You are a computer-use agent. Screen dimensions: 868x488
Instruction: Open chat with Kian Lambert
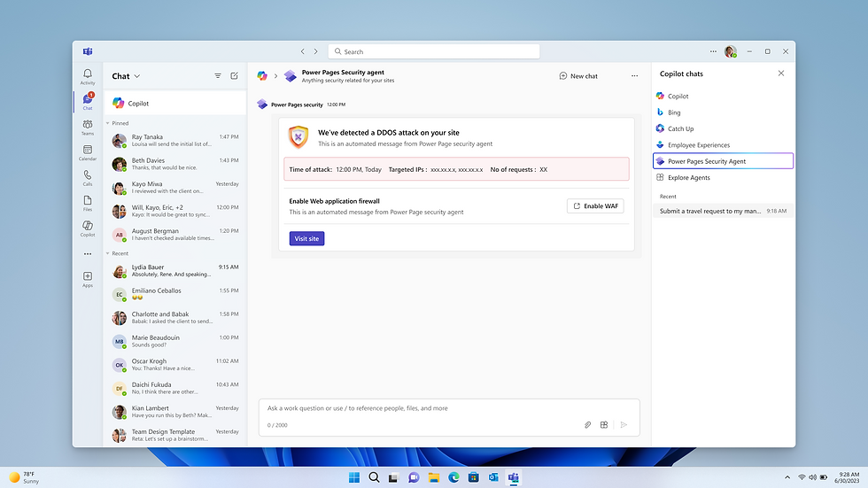(175, 412)
